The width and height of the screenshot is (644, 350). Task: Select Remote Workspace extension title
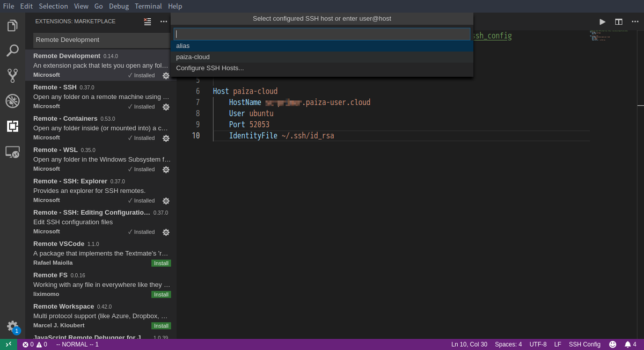point(63,306)
